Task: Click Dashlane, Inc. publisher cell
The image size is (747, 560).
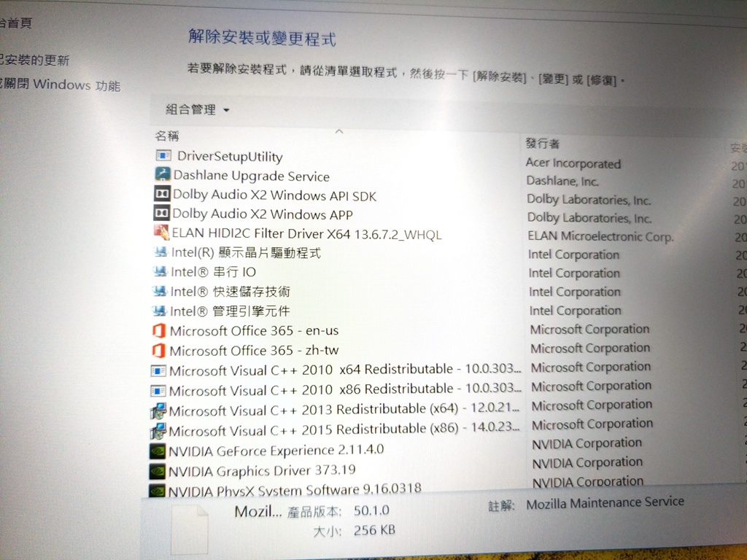Action: pos(562,182)
